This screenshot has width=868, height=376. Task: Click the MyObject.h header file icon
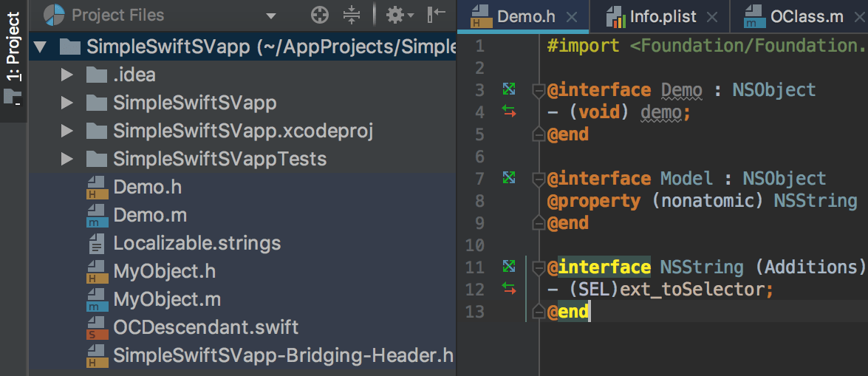97,272
